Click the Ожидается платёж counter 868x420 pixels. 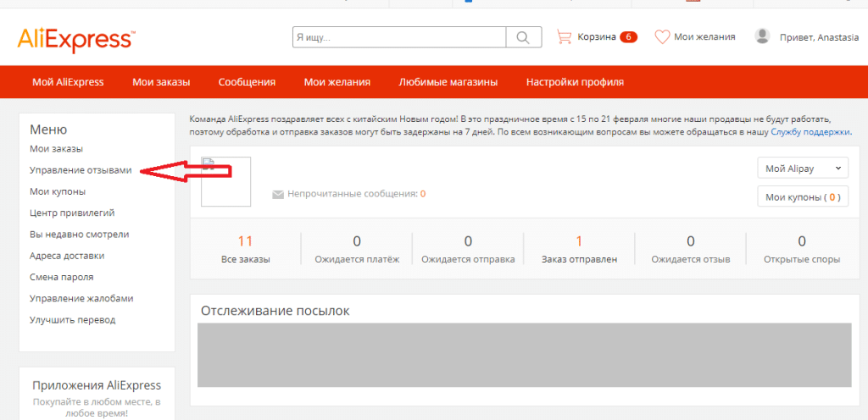point(357,249)
